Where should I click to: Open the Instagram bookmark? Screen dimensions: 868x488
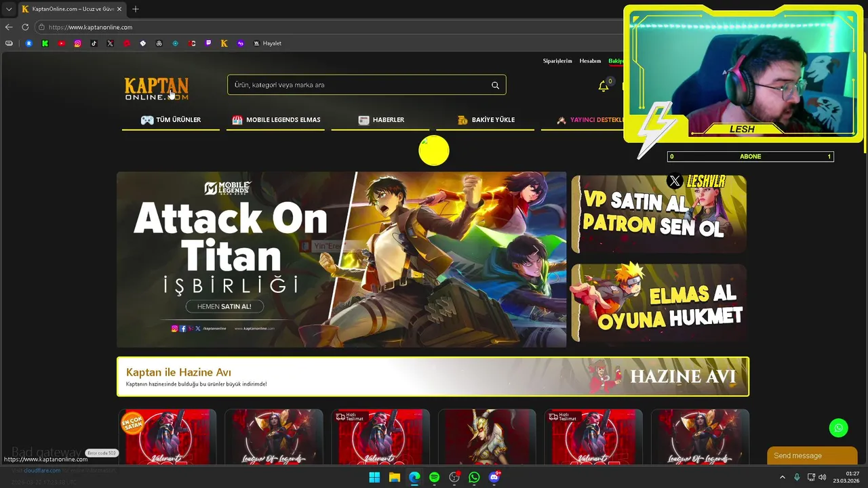[78, 43]
